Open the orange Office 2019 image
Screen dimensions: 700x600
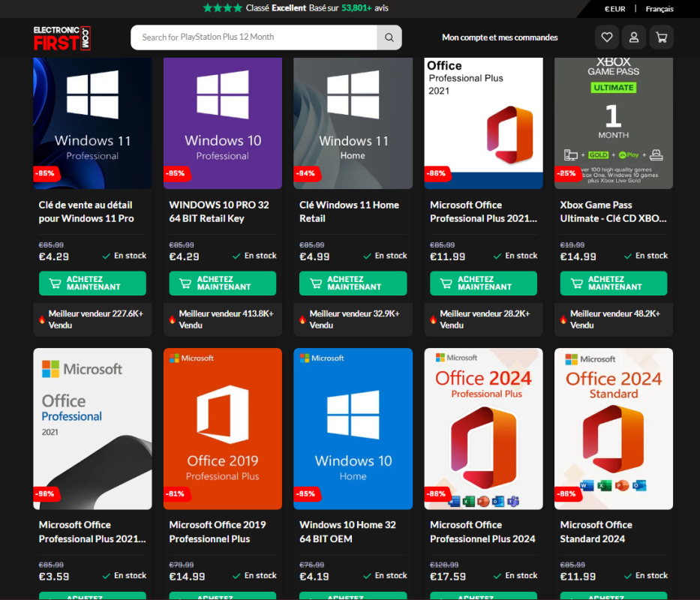223,428
